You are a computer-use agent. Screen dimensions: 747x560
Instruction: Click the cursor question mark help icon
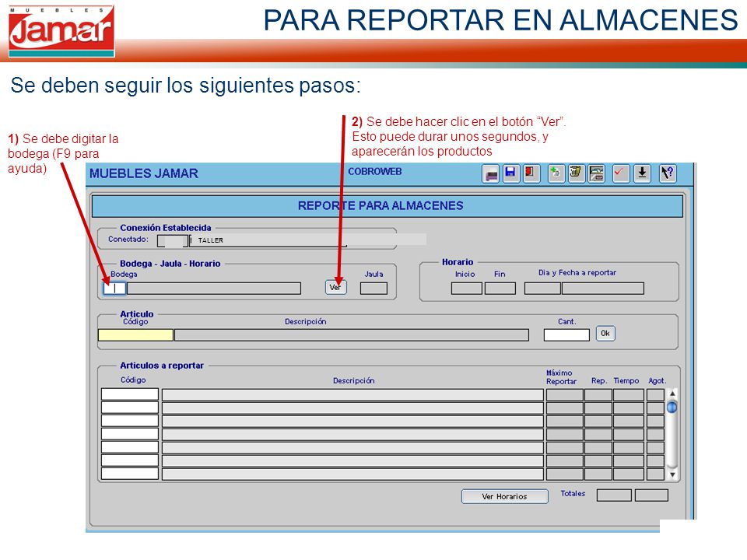point(668,173)
